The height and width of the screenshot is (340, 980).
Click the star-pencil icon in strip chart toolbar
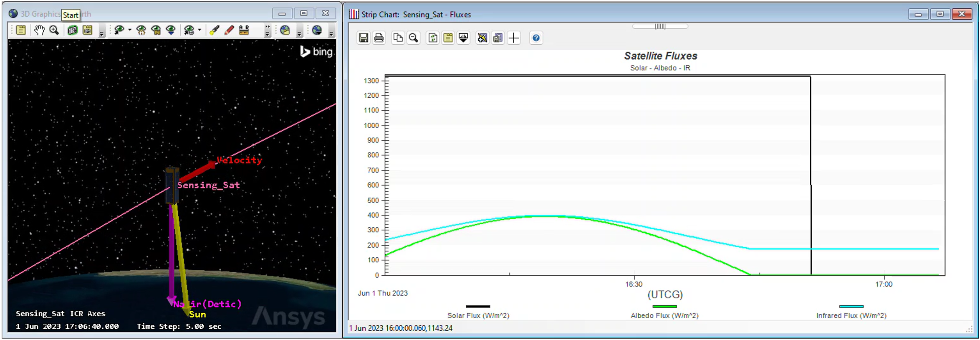coord(482,38)
